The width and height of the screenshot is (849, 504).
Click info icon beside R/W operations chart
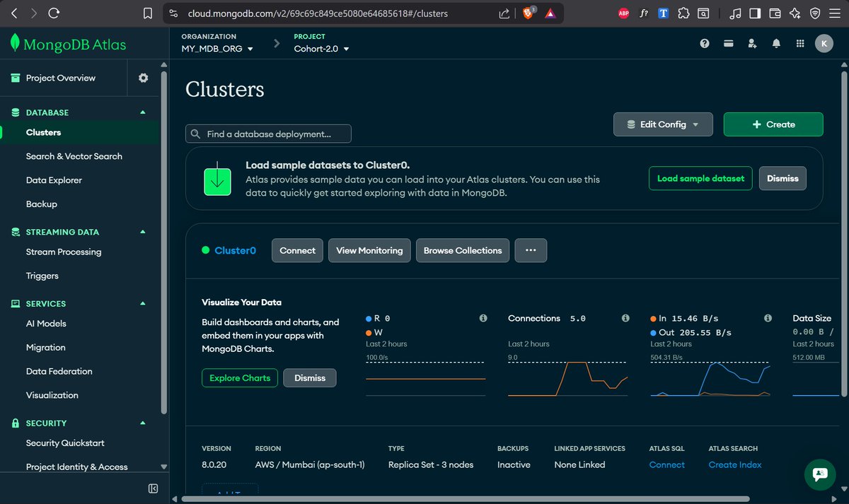click(x=483, y=318)
